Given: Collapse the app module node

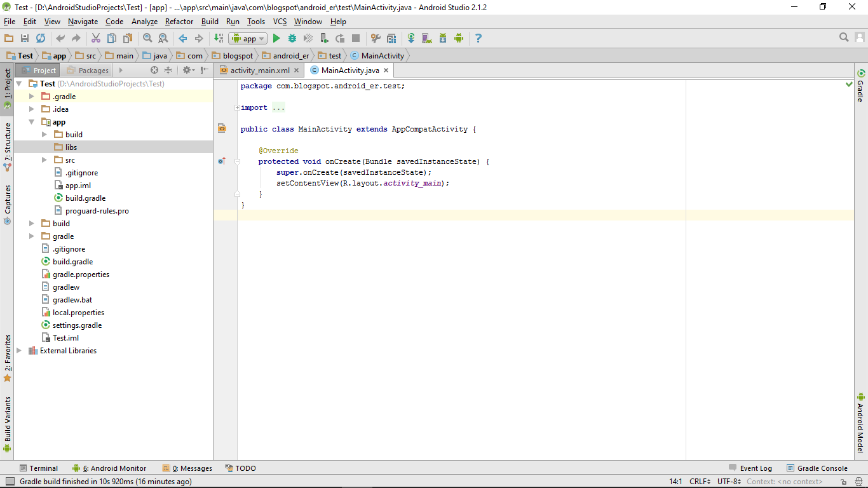Looking at the screenshot, I should (32, 122).
